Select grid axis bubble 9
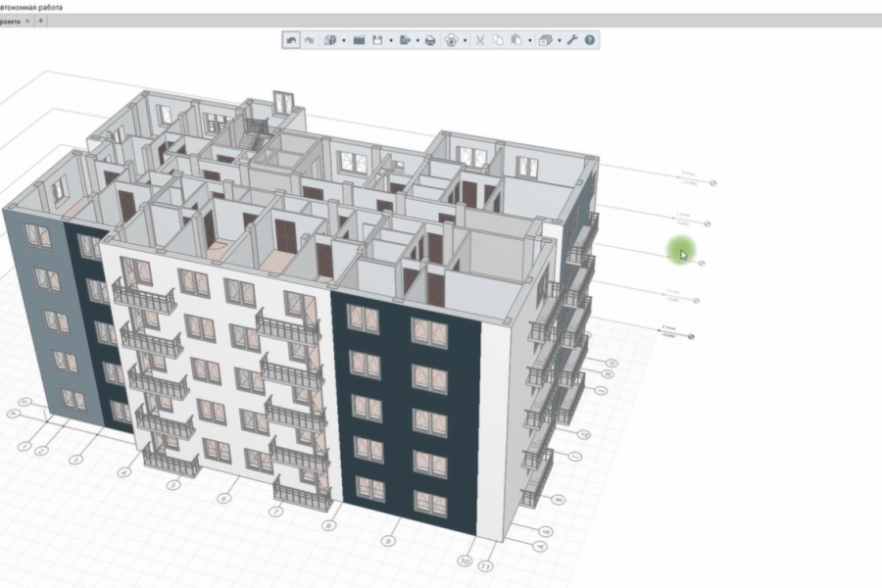 point(388,541)
